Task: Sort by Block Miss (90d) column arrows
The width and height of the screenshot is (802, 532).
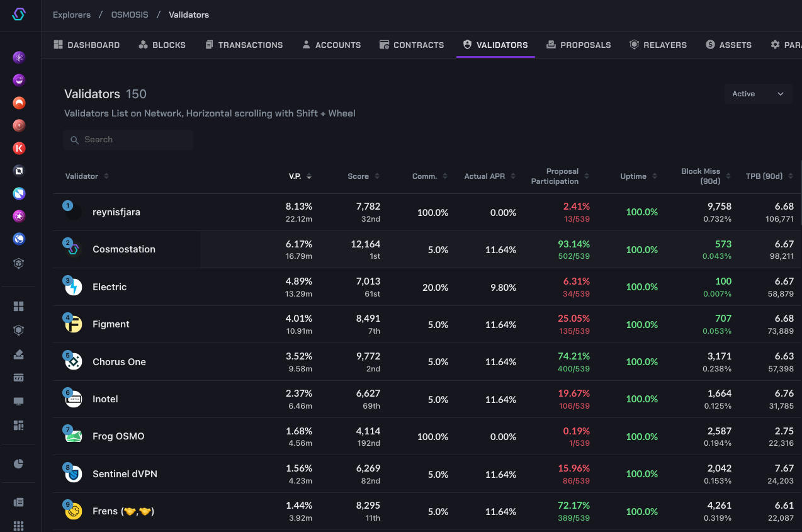Action: coord(728,176)
